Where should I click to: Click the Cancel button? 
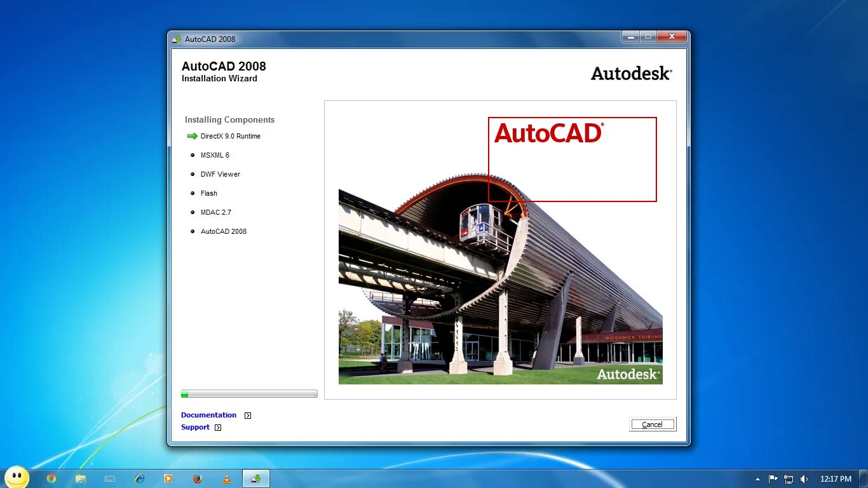[653, 424]
